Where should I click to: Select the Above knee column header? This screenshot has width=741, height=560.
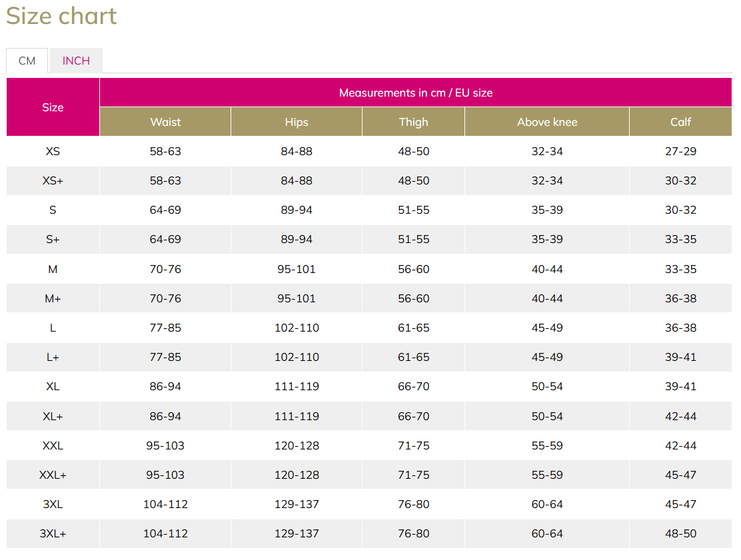click(547, 122)
